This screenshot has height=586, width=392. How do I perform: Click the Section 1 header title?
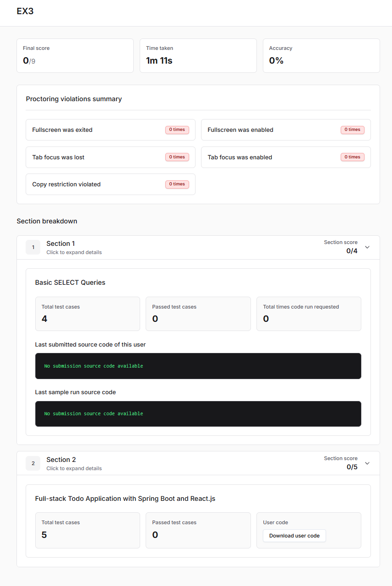[60, 244]
